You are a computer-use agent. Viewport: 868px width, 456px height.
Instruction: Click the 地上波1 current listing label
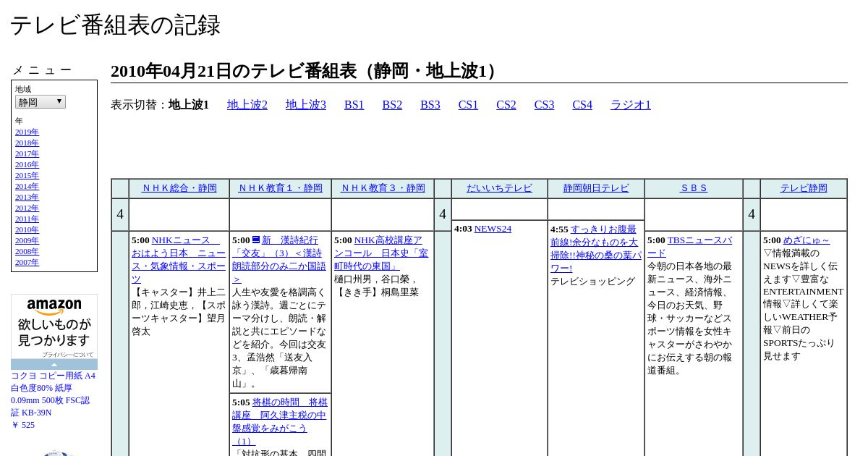(x=189, y=105)
